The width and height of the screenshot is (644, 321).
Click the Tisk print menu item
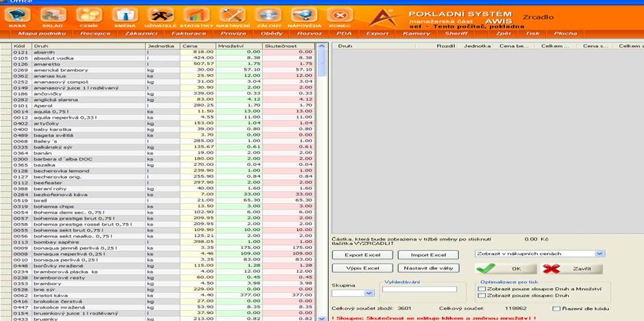533,34
